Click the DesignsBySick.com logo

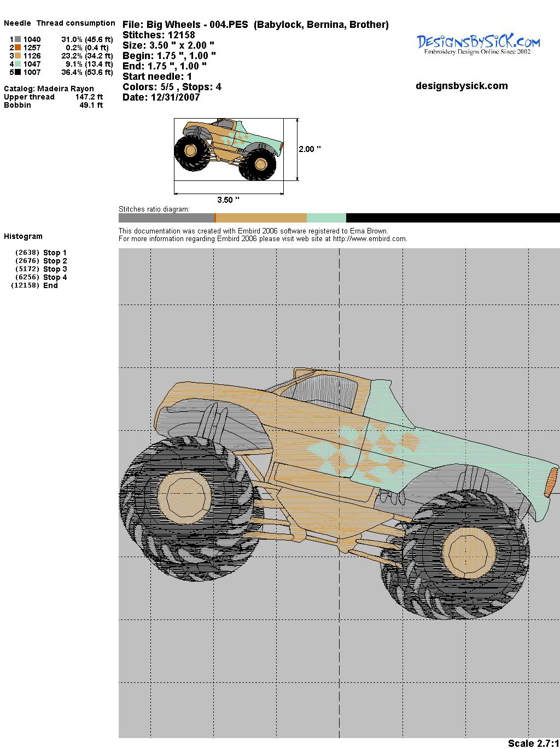pyautogui.click(x=478, y=44)
